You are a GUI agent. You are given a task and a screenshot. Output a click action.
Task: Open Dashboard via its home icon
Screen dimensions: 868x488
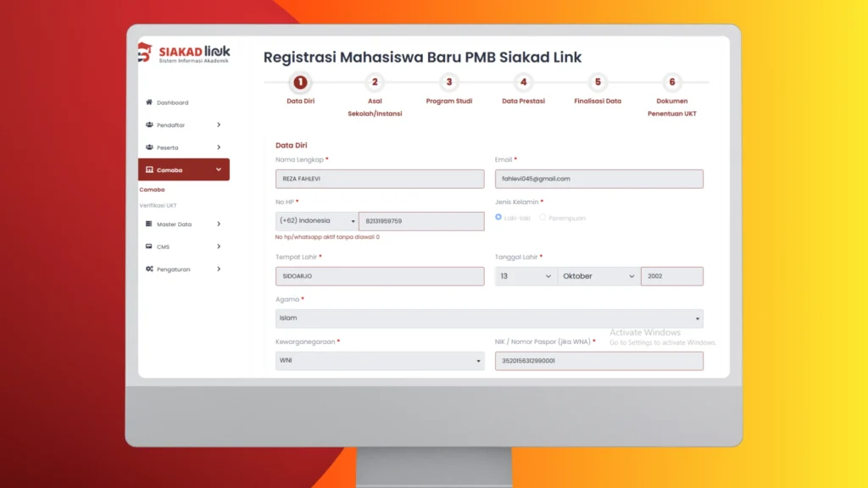149,103
